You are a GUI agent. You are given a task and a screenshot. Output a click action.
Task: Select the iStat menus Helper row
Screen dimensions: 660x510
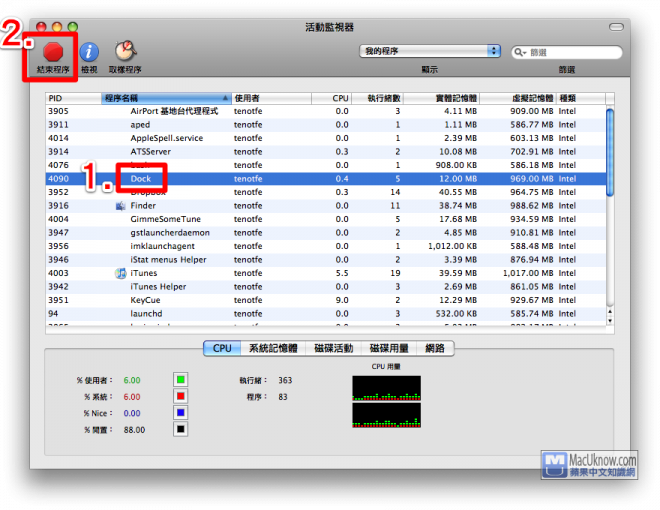[x=326, y=260]
